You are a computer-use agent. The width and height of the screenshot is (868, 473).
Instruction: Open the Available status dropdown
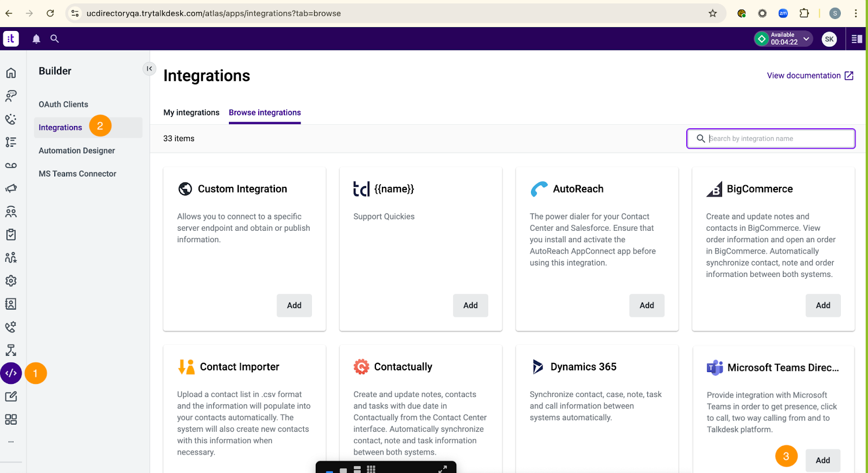(x=783, y=39)
